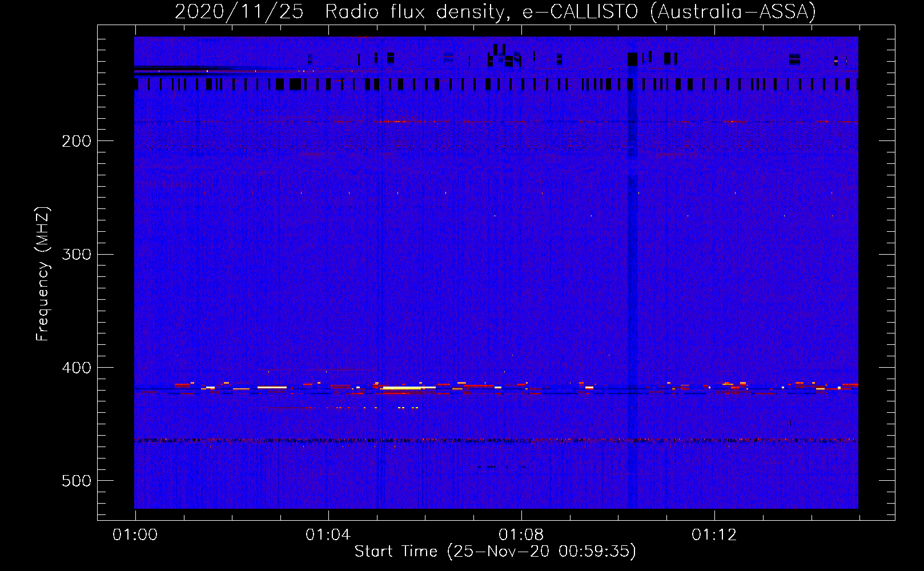Select the 01:08 time tick label
Image resolution: width=924 pixels, height=571 pixels.
tap(521, 535)
